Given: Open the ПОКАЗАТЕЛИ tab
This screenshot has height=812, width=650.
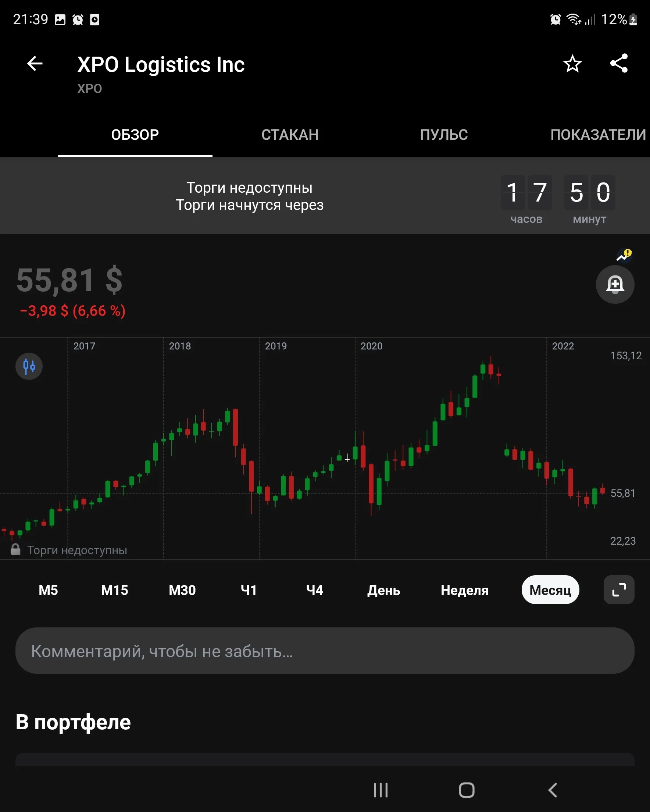Looking at the screenshot, I should 598,135.
